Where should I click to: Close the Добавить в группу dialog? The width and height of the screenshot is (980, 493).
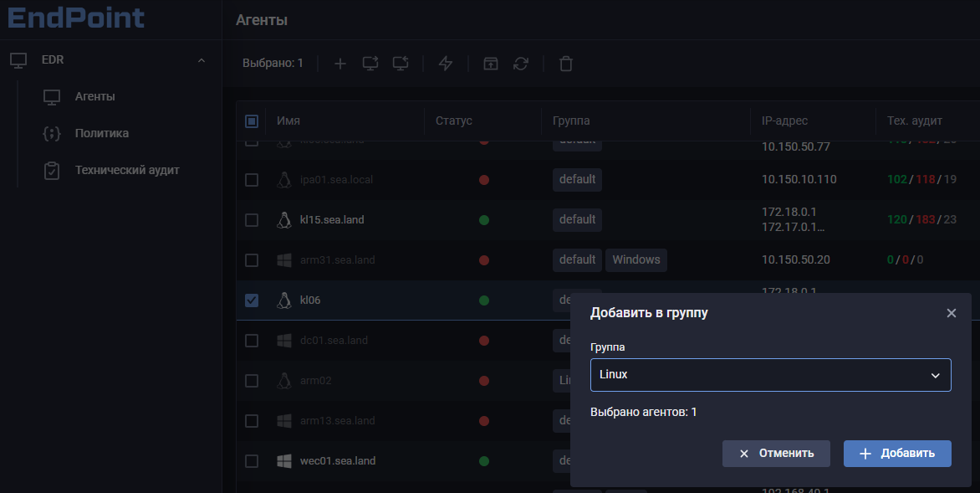tap(951, 313)
